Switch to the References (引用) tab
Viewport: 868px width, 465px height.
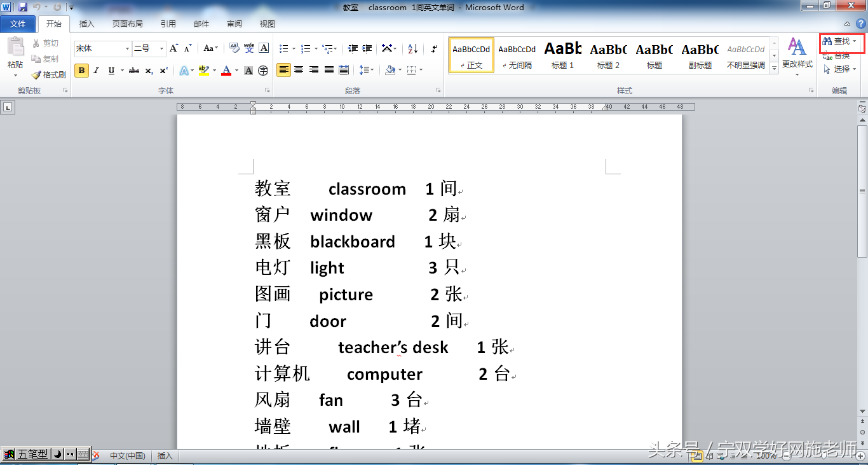pyautogui.click(x=168, y=24)
